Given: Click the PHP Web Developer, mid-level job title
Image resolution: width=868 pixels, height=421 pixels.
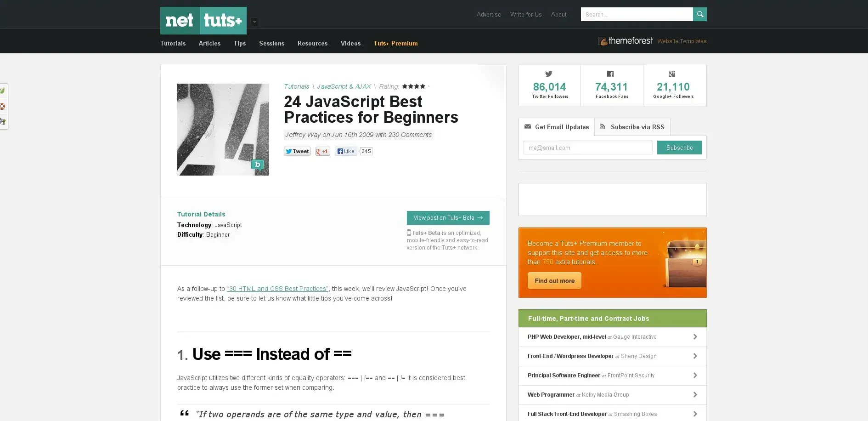Looking at the screenshot, I should pyautogui.click(x=567, y=337).
